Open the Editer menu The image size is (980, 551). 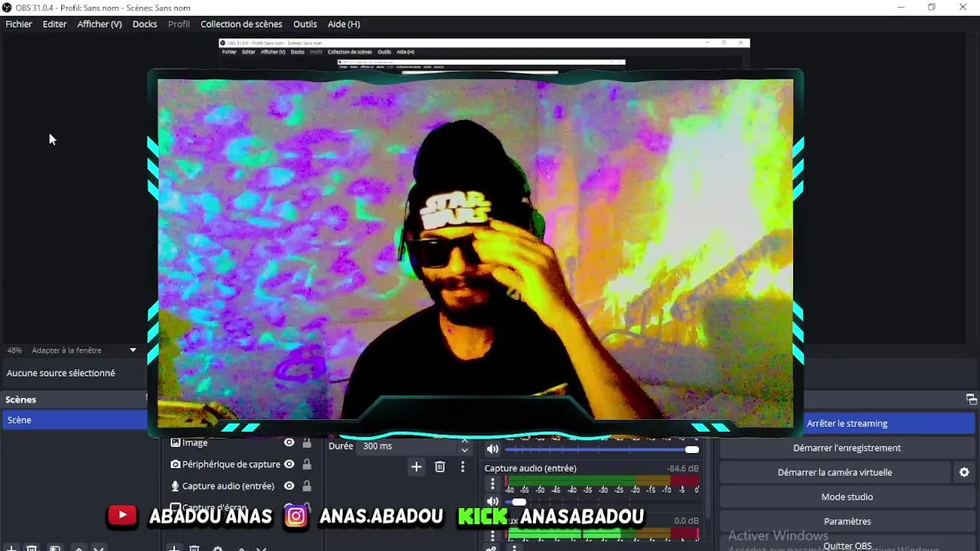(x=54, y=24)
